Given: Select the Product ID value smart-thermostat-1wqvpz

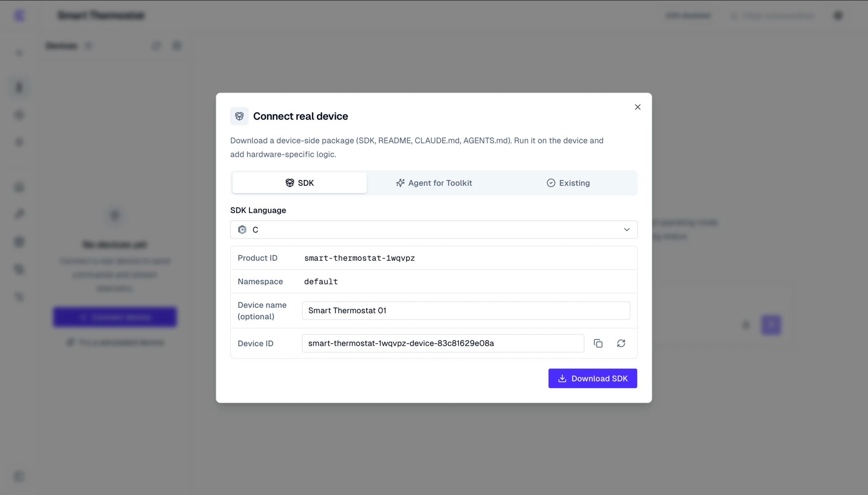Looking at the screenshot, I should click(359, 258).
